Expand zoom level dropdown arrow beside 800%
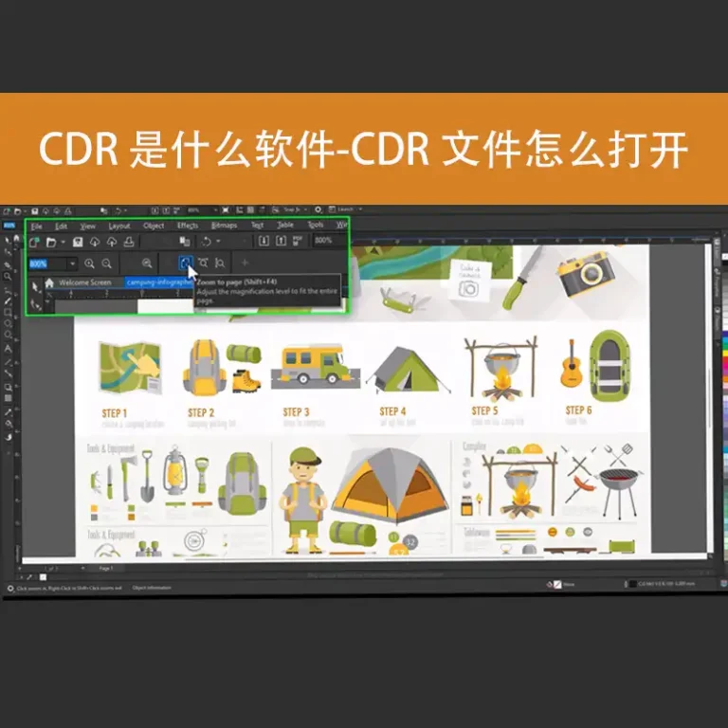The height and width of the screenshot is (728, 728). [72, 264]
